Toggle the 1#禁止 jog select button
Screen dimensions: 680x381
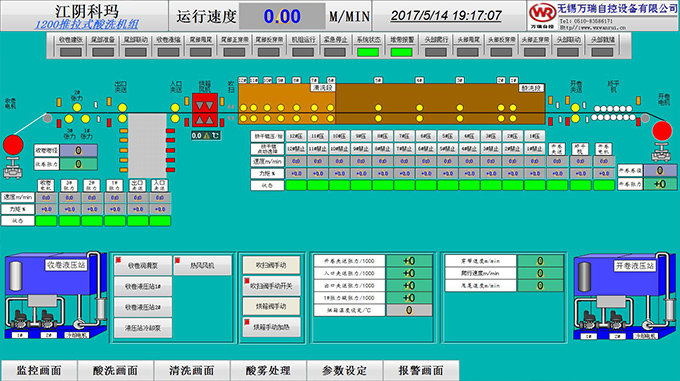(x=534, y=149)
